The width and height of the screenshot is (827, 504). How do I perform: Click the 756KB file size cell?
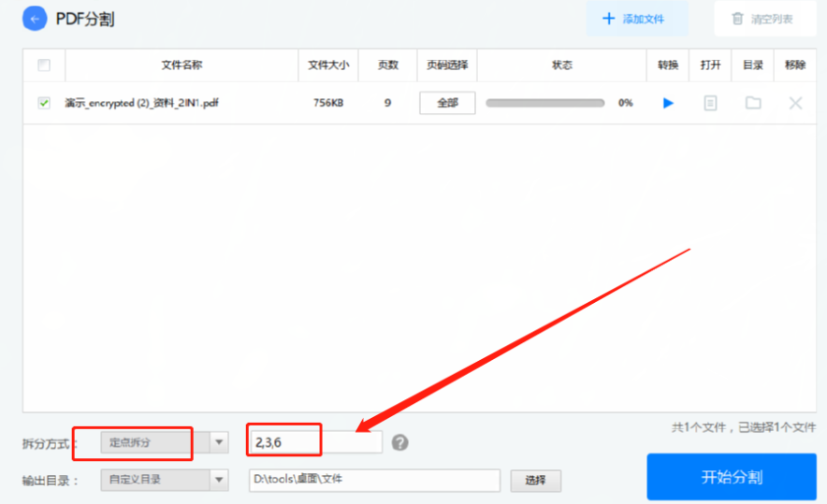click(328, 103)
